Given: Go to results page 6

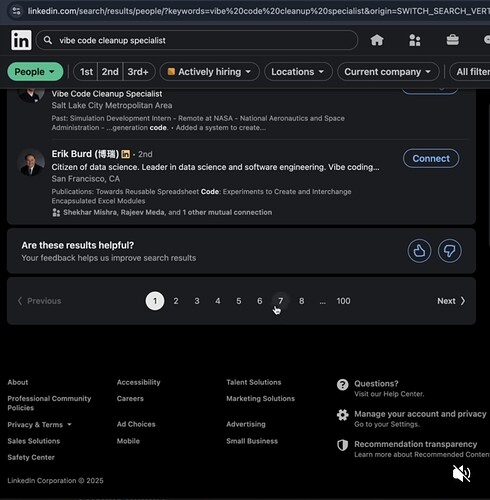Looking at the screenshot, I should [x=260, y=301].
